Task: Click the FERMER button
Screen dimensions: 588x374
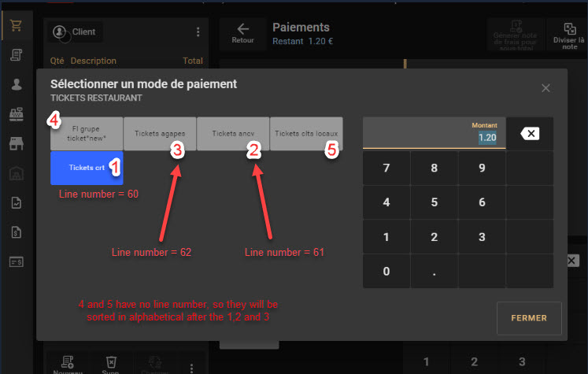Action: click(x=529, y=318)
